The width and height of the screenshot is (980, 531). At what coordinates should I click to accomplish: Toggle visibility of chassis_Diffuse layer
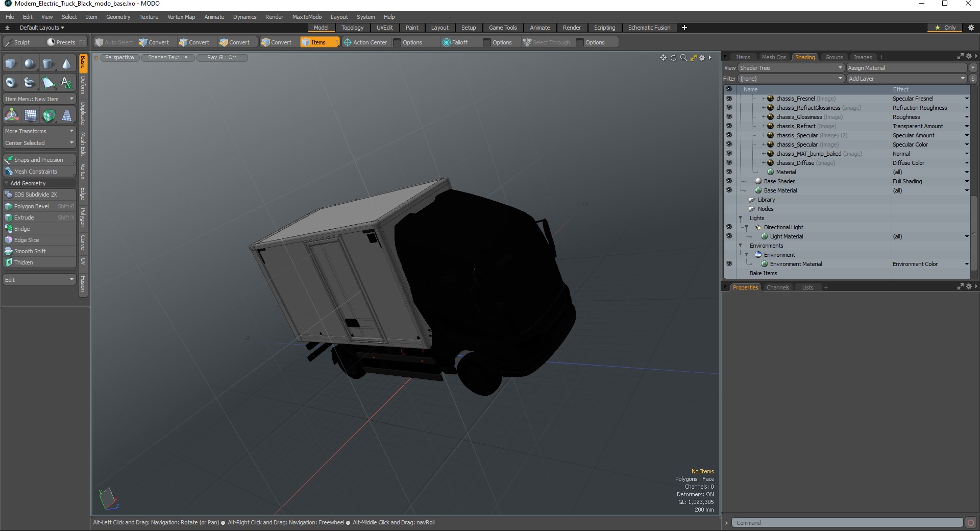[729, 163]
